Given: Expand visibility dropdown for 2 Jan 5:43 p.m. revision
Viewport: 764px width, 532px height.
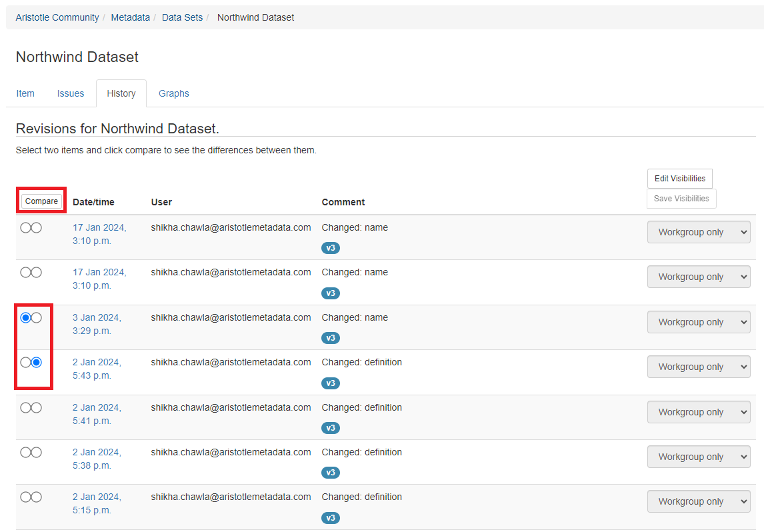Looking at the screenshot, I should click(698, 367).
